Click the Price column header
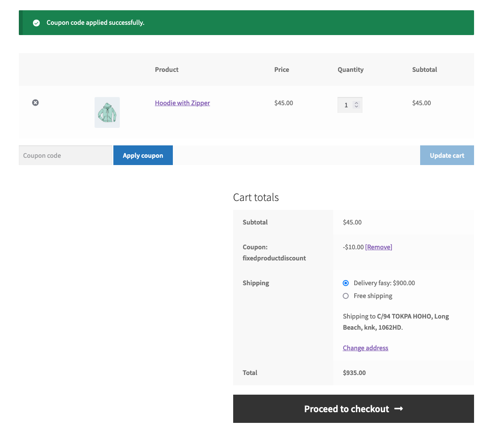 pyautogui.click(x=282, y=69)
